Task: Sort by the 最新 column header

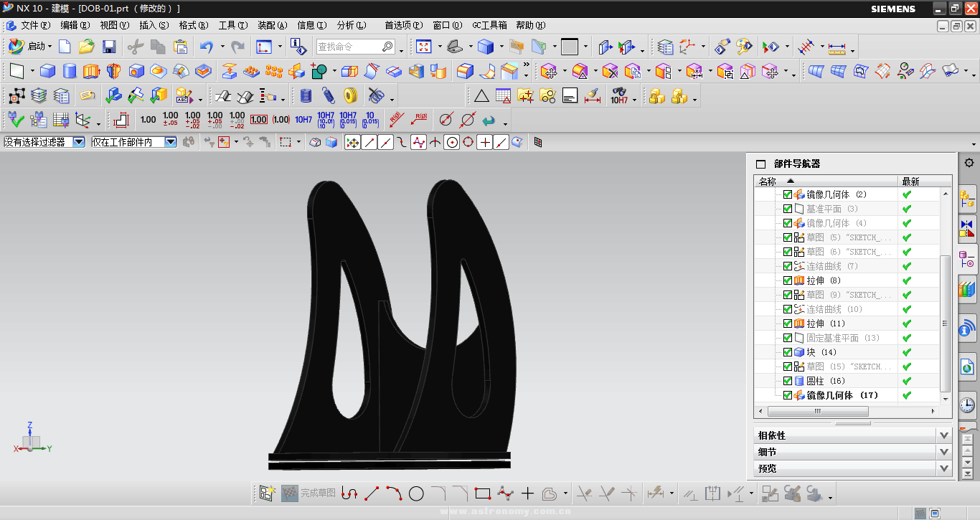Action: pyautogui.click(x=925, y=181)
